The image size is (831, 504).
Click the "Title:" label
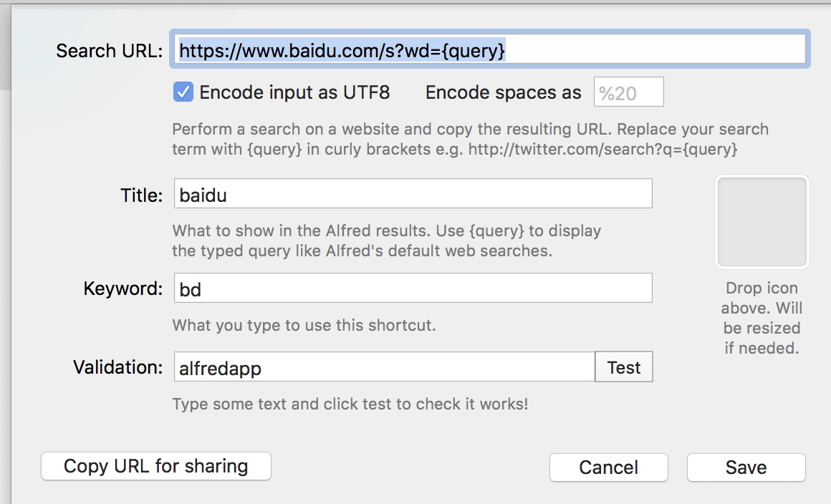[x=142, y=195]
